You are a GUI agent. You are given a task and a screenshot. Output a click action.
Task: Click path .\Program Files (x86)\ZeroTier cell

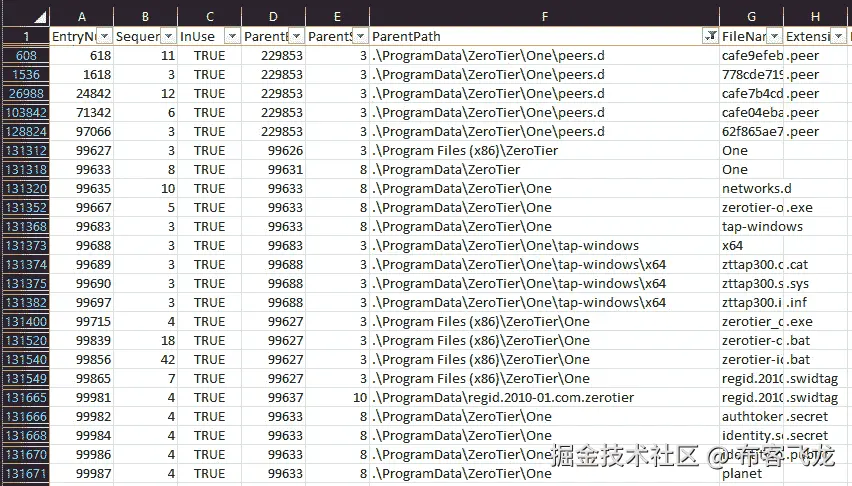point(544,151)
